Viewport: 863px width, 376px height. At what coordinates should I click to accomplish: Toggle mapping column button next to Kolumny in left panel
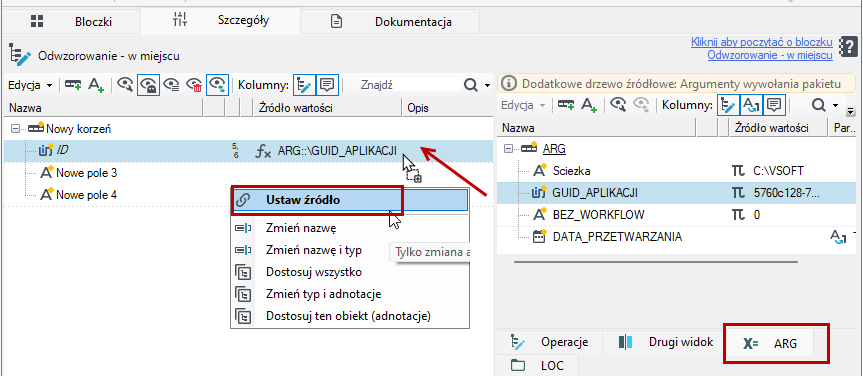pos(303,85)
